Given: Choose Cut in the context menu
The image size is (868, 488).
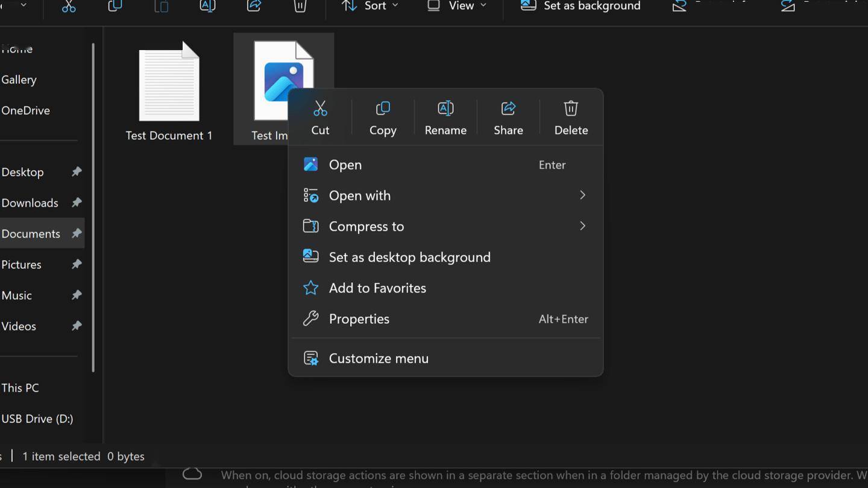Looking at the screenshot, I should click(320, 118).
